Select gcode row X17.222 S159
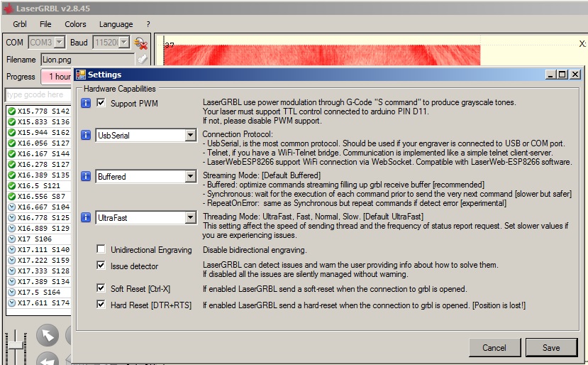This screenshot has height=365, width=588. tap(39, 260)
